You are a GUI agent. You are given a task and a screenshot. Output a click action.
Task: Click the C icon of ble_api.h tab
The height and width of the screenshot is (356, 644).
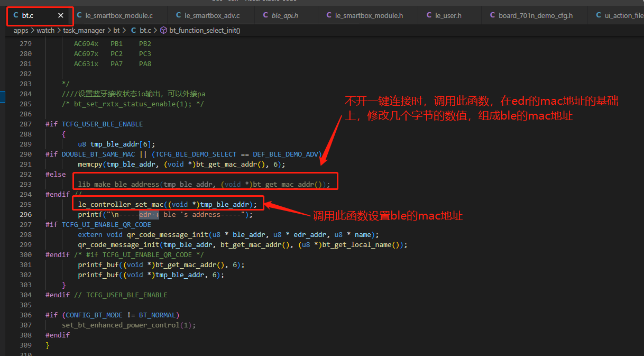265,15
